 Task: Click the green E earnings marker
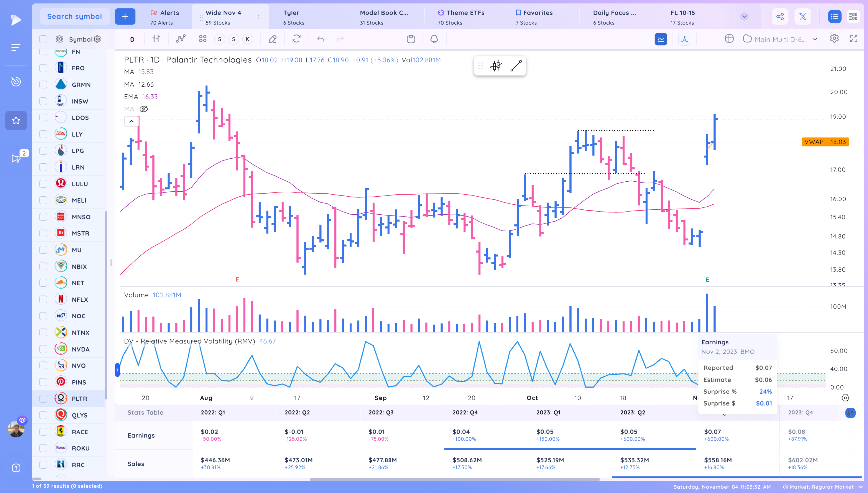tap(707, 280)
